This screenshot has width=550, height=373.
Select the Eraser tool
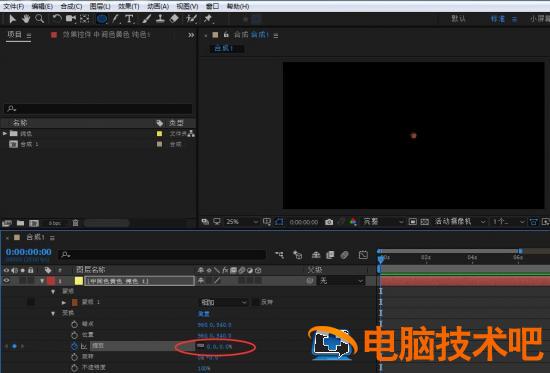(174, 19)
